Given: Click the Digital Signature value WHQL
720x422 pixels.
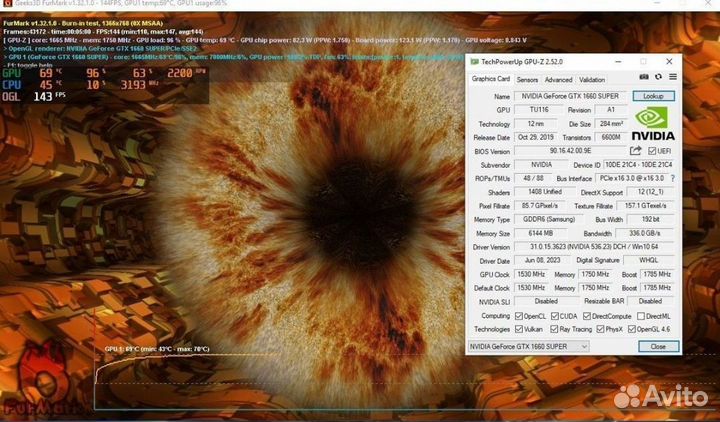Looking at the screenshot, I should click(x=648, y=260).
